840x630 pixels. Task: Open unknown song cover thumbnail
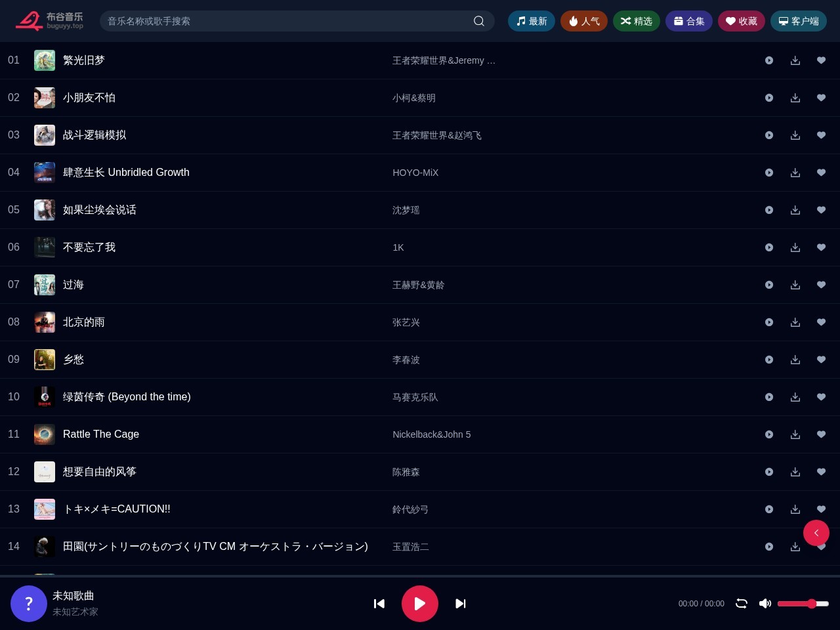[29, 604]
